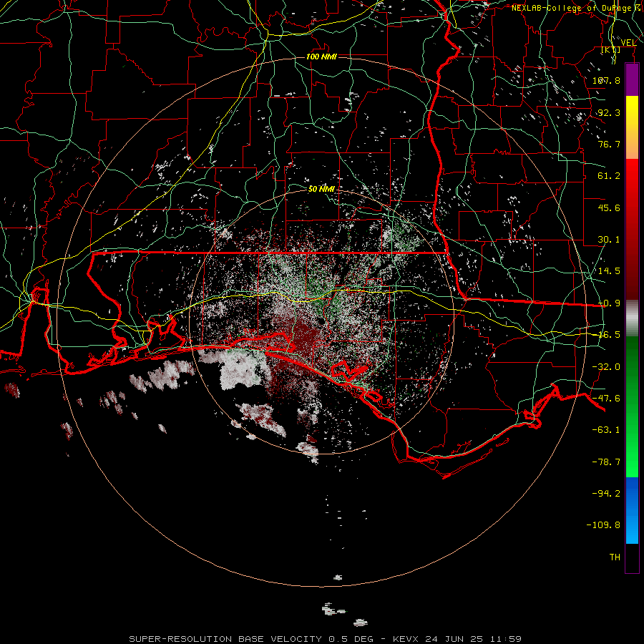Click the -94.2 legend value
This screenshot has width=644, height=644.
coord(606,494)
